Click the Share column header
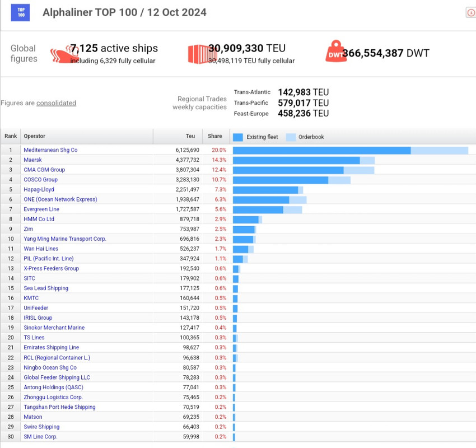 215,136
